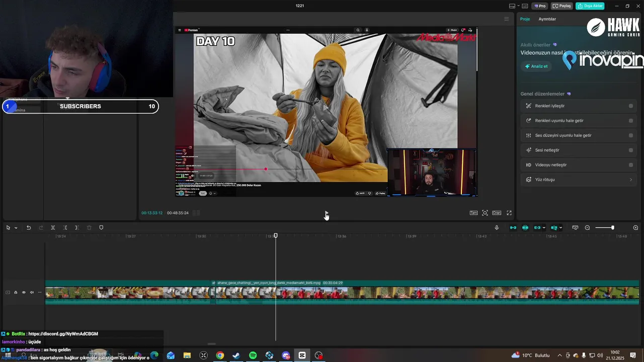The width and height of the screenshot is (644, 362).
Task: Lock the main video track
Action: 16,292
